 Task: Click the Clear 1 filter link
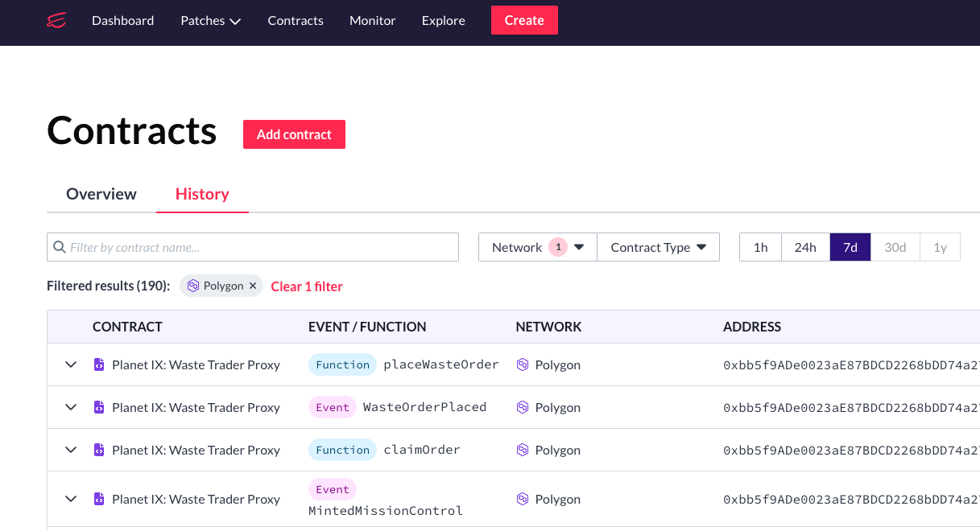tap(307, 286)
